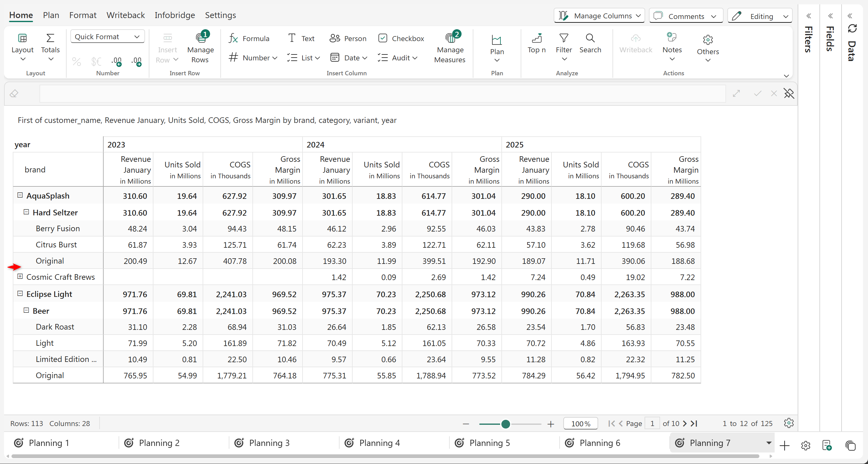Expand the Cosmic Craft Brews row
Screen dimensions: 868x464
20,277
